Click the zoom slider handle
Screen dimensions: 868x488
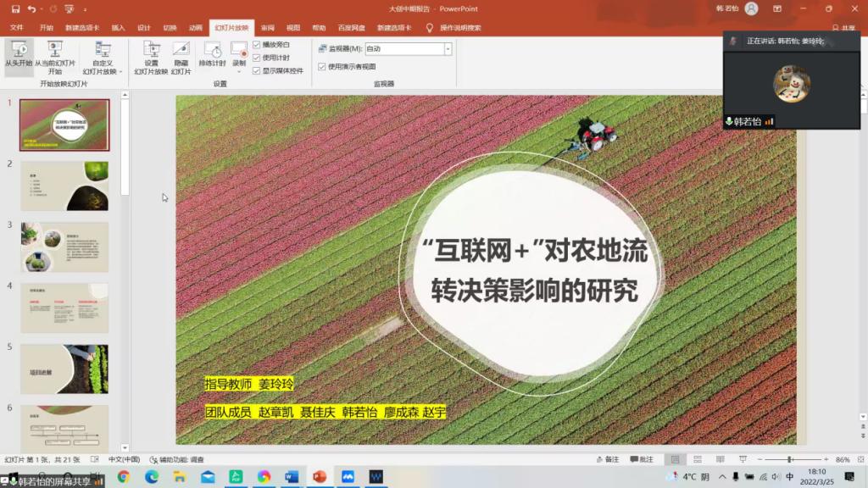click(790, 459)
